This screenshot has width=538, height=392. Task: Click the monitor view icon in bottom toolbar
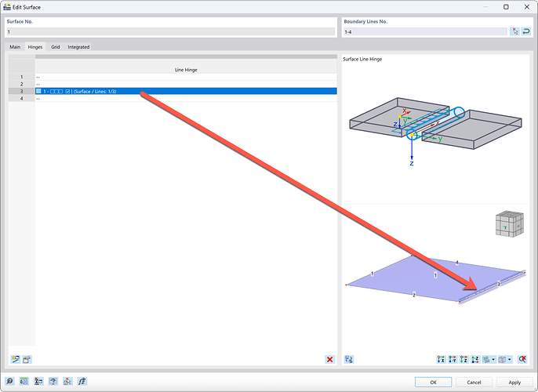pos(53,381)
